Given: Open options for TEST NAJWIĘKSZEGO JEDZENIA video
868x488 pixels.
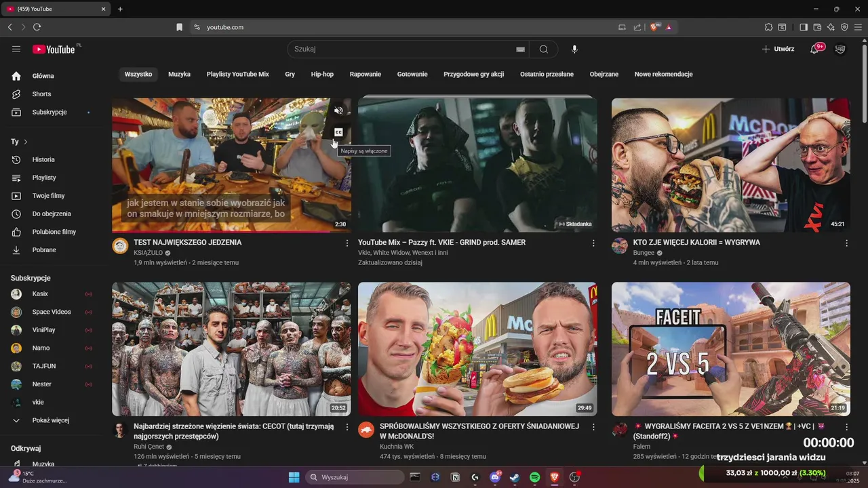Looking at the screenshot, I should 347,243.
